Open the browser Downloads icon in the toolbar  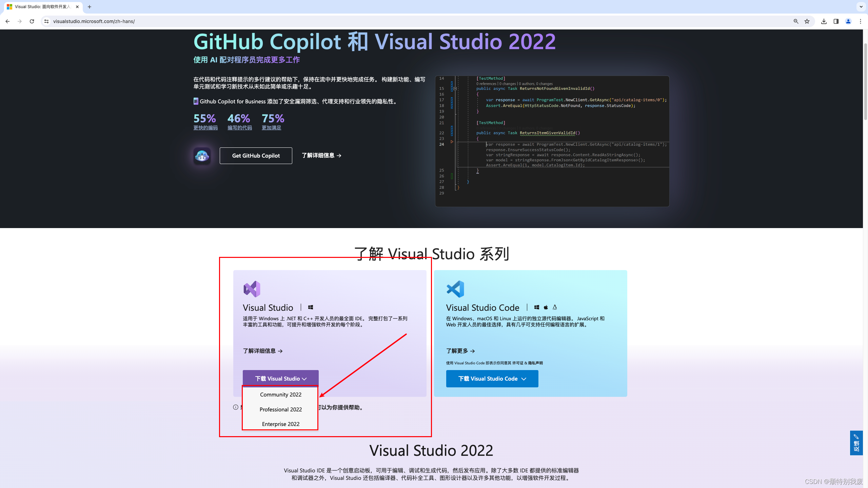(x=824, y=21)
